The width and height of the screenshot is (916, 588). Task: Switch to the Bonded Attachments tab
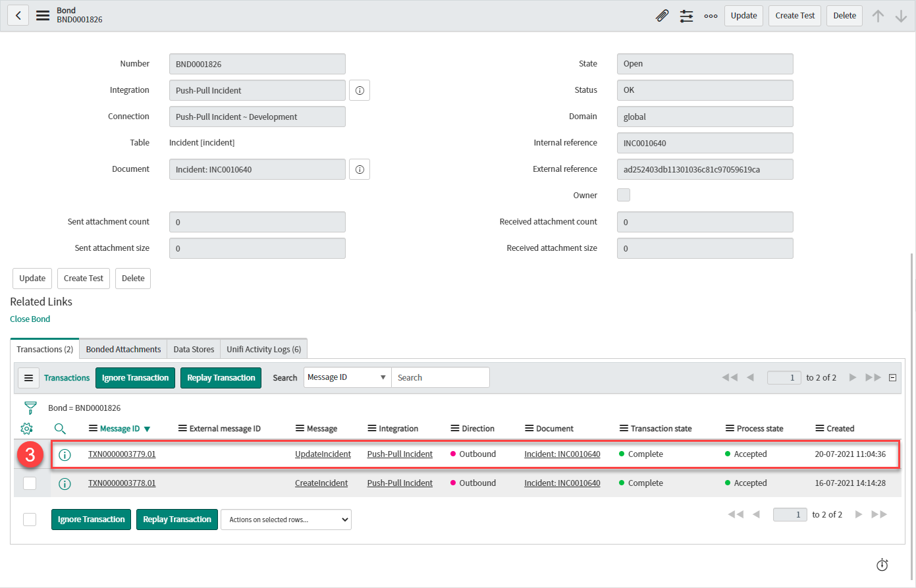point(123,349)
